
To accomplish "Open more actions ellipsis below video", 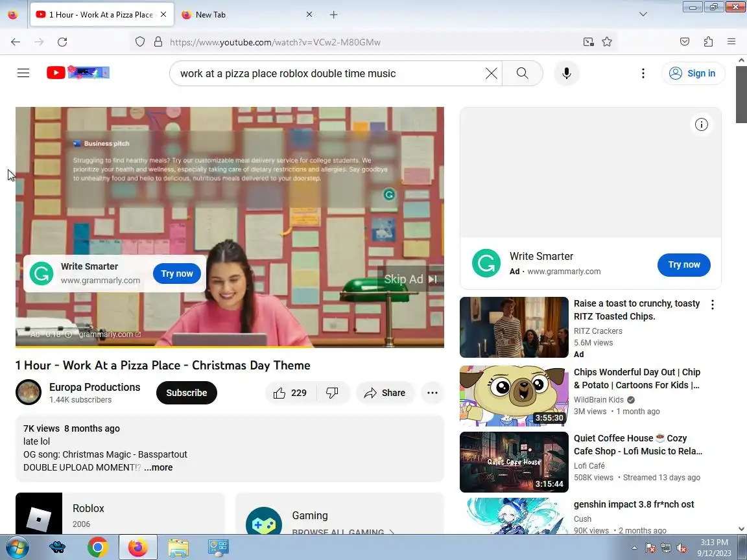I will tap(433, 393).
